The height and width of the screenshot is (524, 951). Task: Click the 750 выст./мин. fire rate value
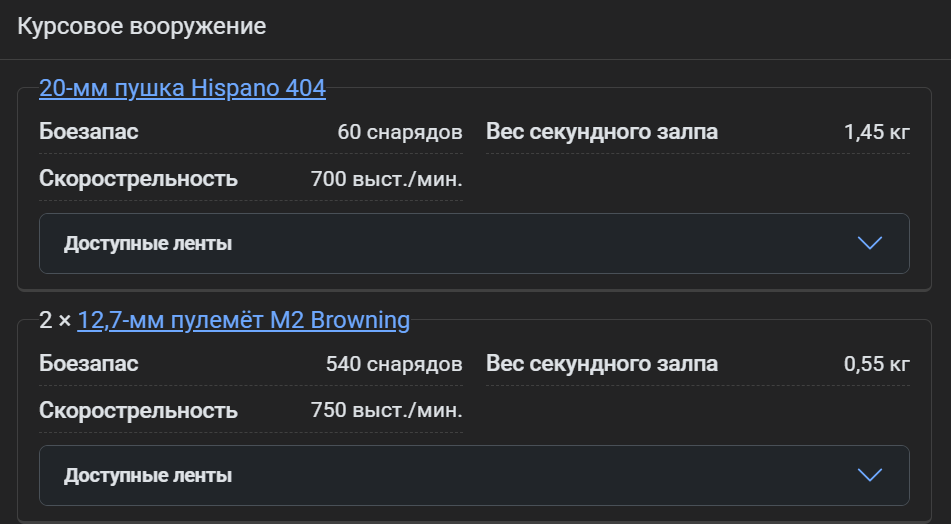tap(387, 411)
